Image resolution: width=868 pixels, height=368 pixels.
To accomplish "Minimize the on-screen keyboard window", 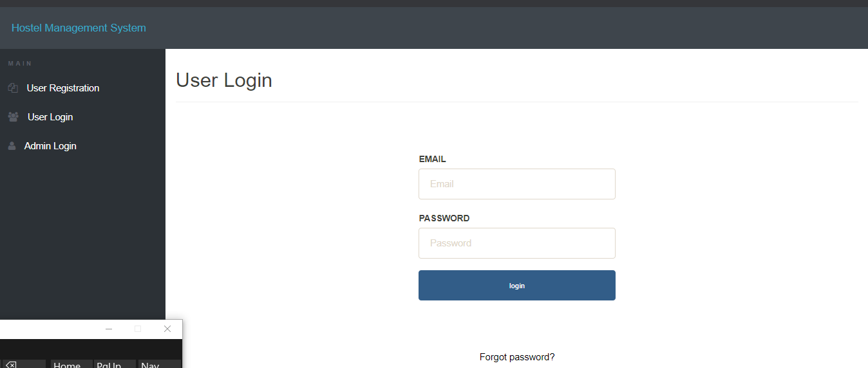I will pyautogui.click(x=109, y=329).
